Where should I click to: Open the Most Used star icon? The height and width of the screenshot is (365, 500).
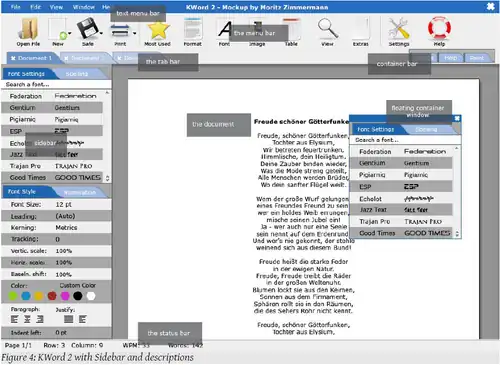(158, 30)
